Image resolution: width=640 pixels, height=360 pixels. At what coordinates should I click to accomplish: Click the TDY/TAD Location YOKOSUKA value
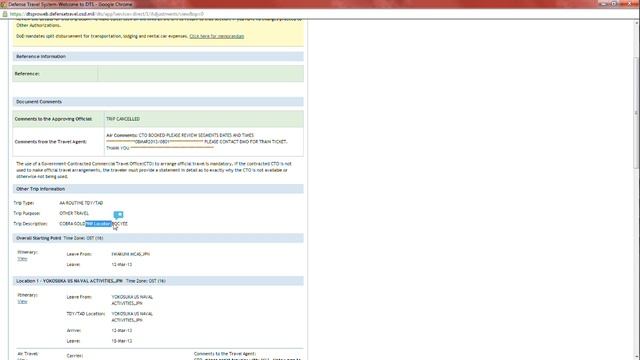click(x=132, y=317)
